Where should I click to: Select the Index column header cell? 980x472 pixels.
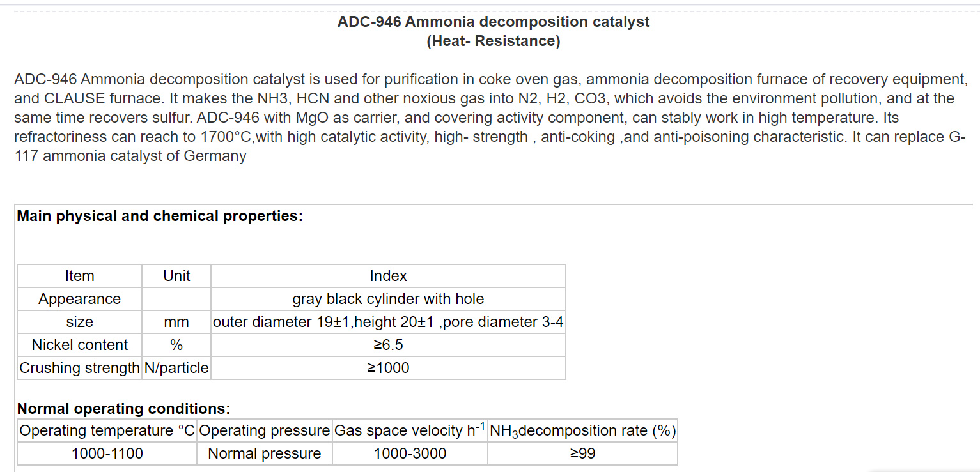tap(388, 276)
